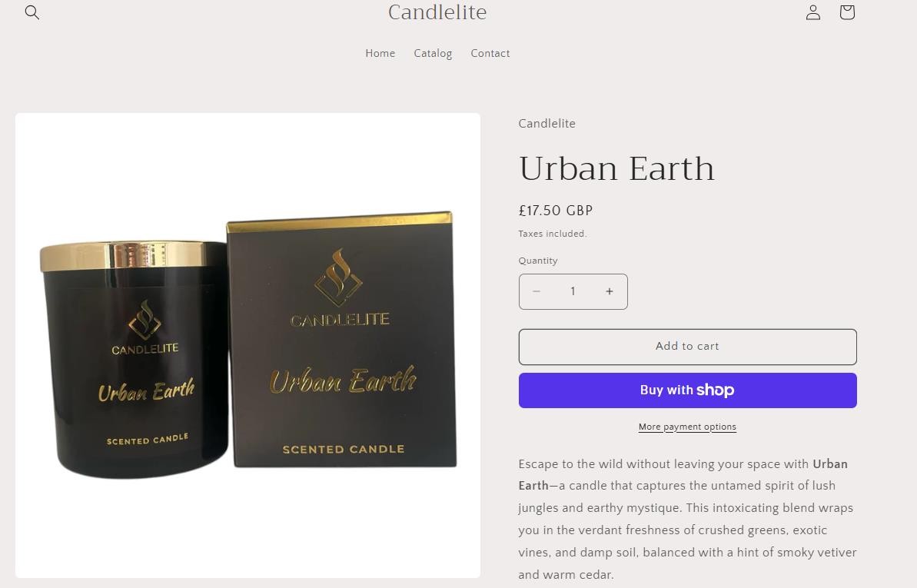Screen dimensions: 917x588
Task: Click the black candle jar in photo
Action: point(135,359)
